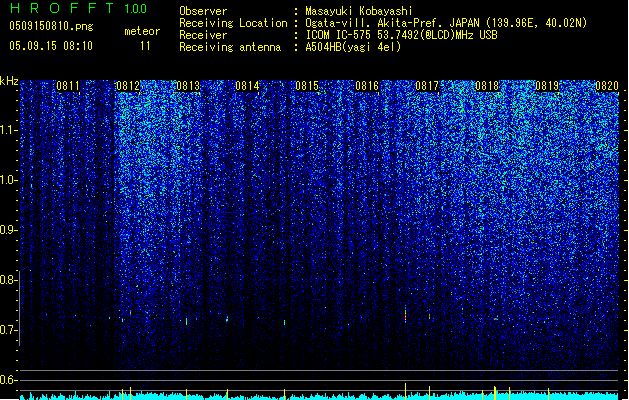The height and width of the screenshot is (400, 629).
Task: Click the 0814 time marker
Action: (x=247, y=86)
